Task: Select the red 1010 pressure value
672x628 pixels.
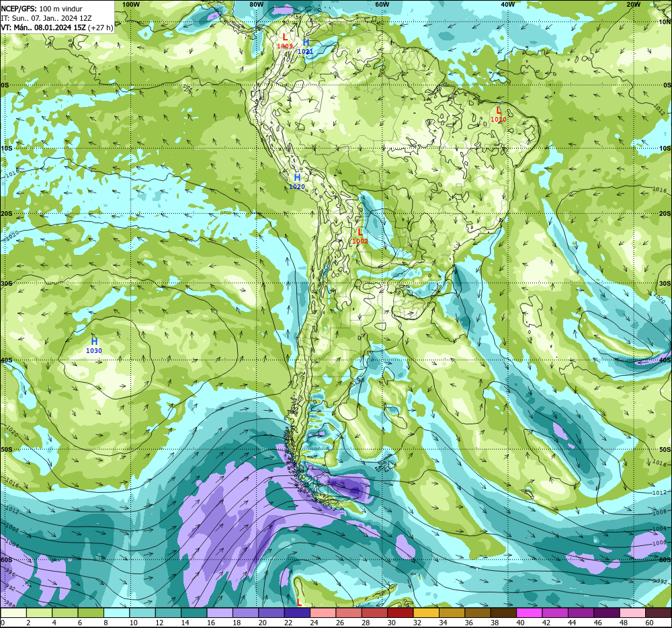Action: [x=499, y=120]
